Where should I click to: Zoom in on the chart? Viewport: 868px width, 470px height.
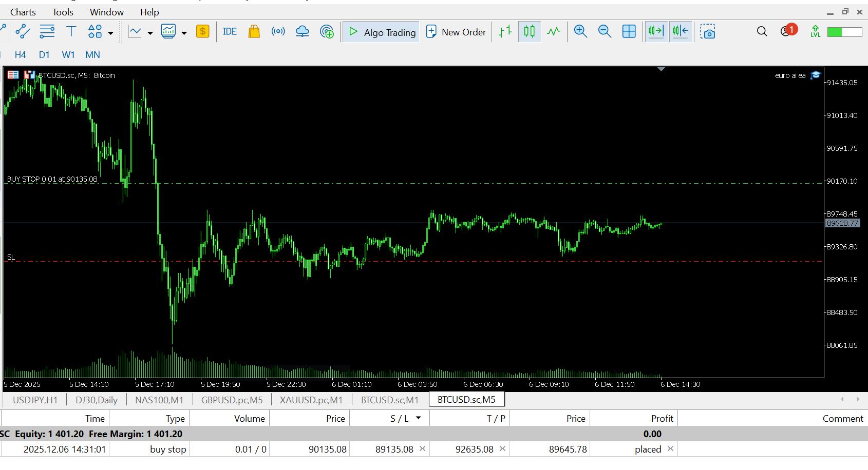tap(580, 32)
